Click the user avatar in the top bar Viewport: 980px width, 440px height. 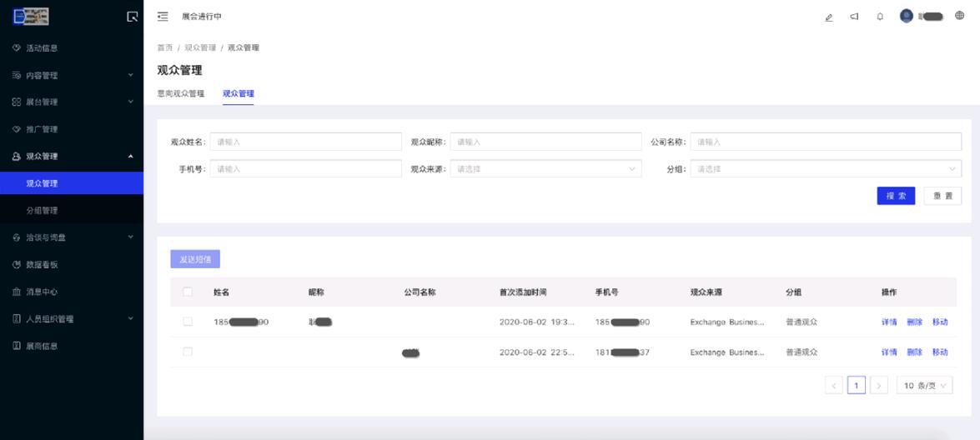907,16
